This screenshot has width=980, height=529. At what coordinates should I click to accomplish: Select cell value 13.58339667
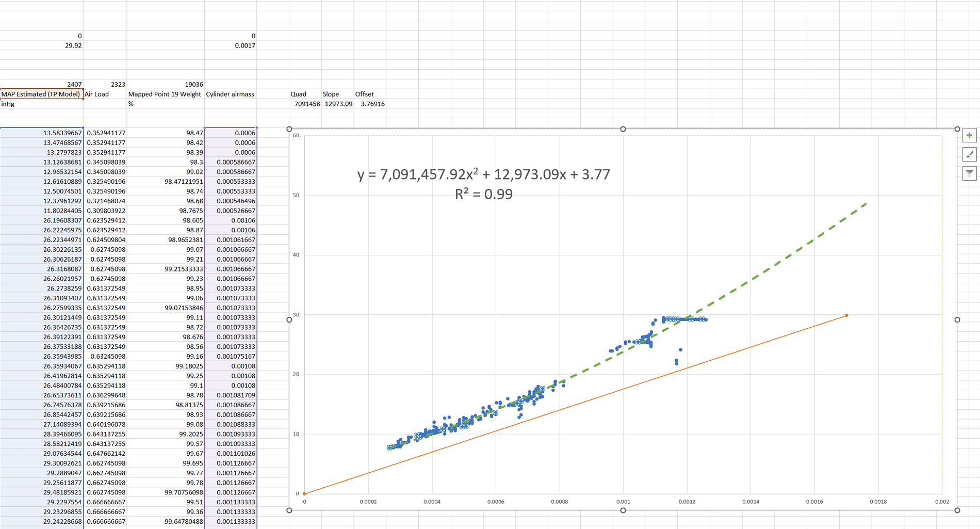click(41, 133)
